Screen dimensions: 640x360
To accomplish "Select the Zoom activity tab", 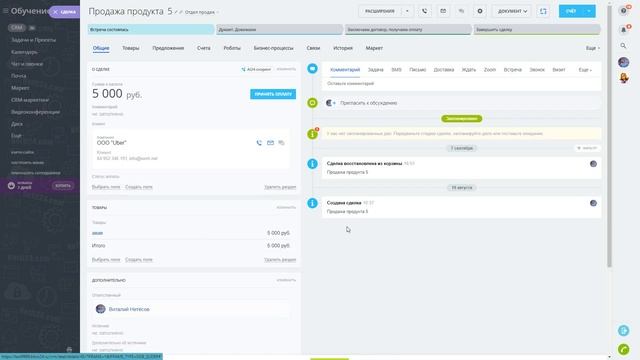I will 490,70.
